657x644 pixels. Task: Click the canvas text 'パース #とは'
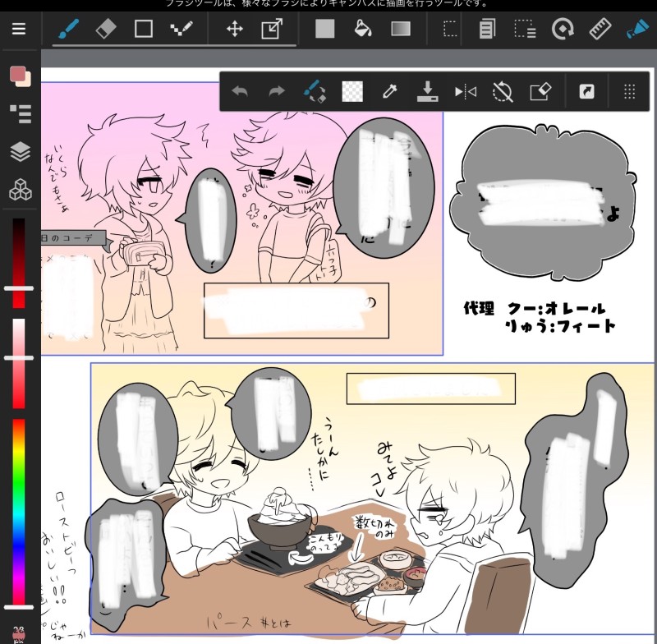click(249, 622)
